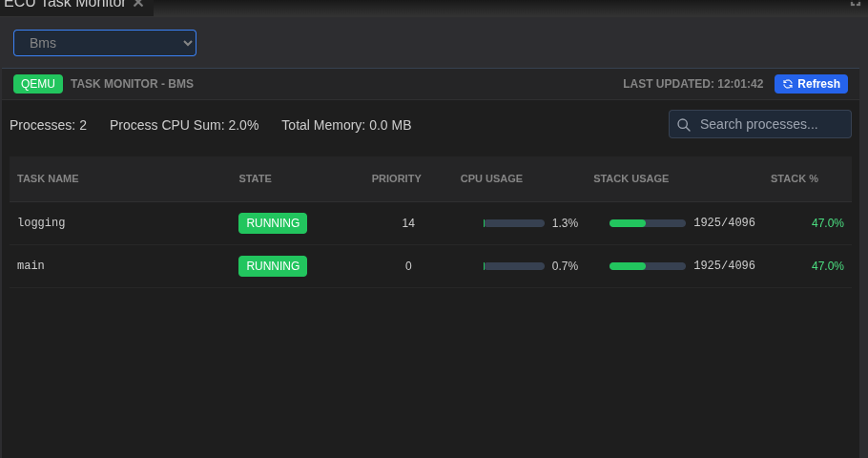
Task: Click the QEMU badge
Action: pos(37,84)
